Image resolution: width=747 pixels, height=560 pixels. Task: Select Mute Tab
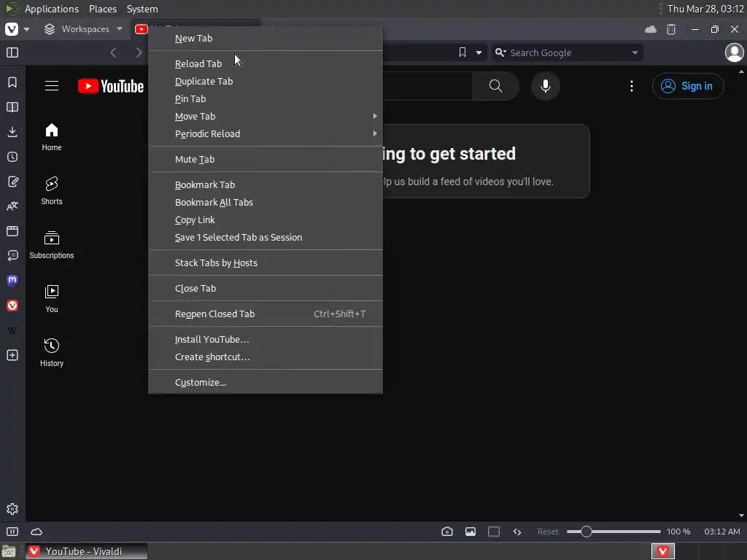266,159
